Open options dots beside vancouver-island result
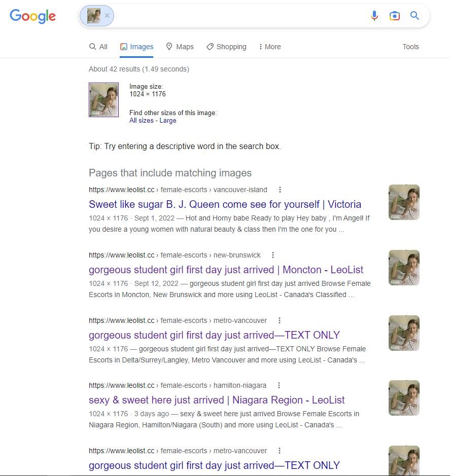Image resolution: width=450 pixels, height=476 pixels. coord(280,190)
